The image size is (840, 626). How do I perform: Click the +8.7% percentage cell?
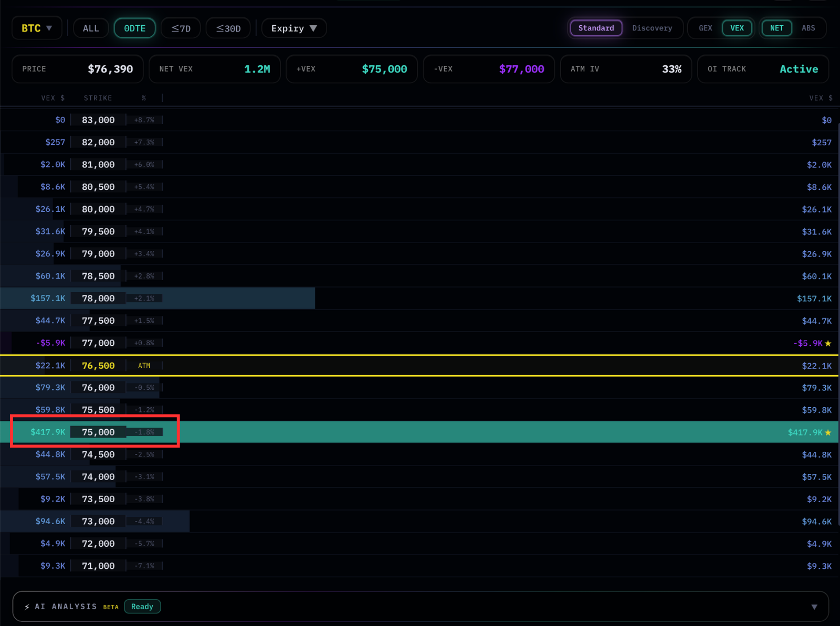(144, 120)
